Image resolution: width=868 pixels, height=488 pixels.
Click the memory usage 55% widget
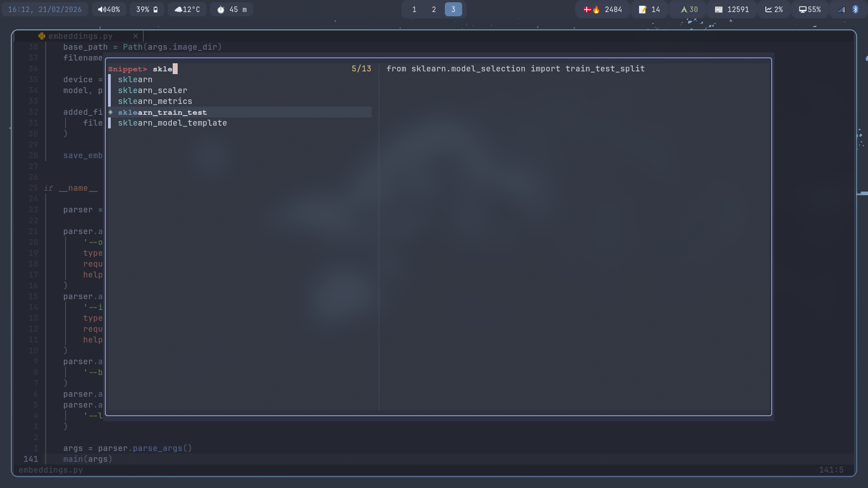coord(809,9)
